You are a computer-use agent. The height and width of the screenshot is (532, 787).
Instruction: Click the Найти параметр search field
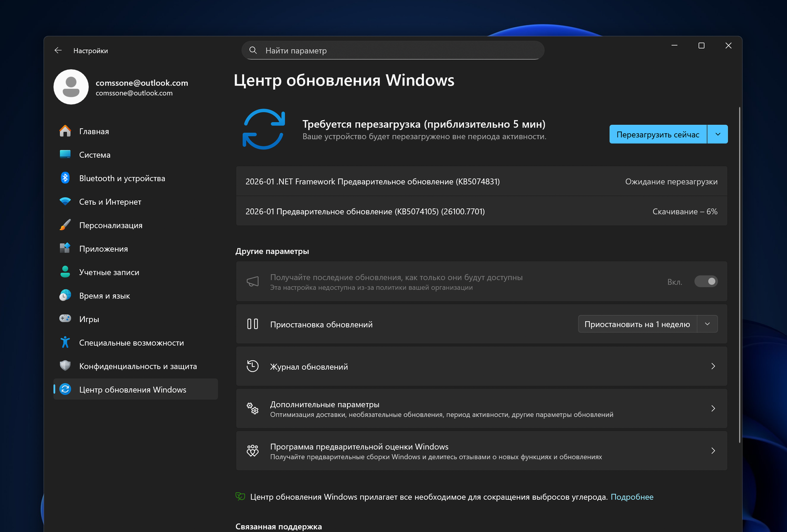(x=393, y=50)
